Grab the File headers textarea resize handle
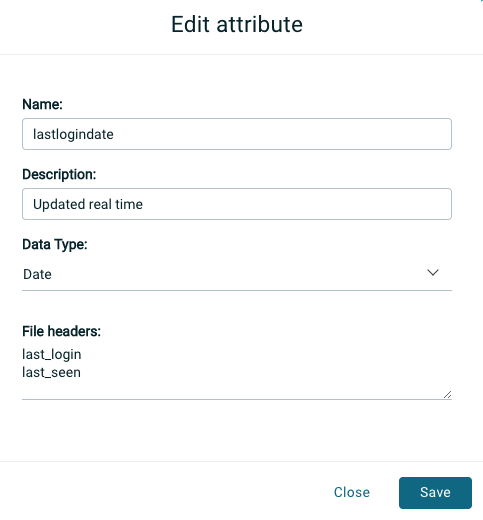 click(x=447, y=395)
